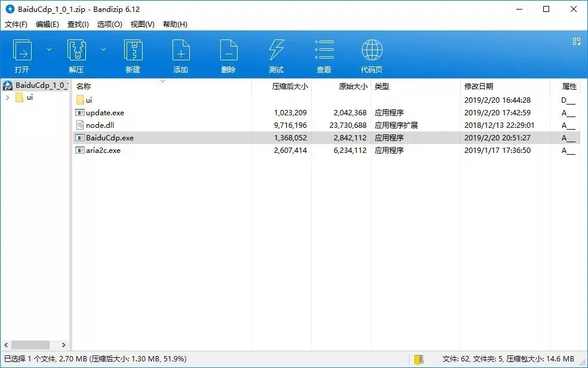Image resolution: width=588 pixels, height=368 pixels.
Task: Click the ui folder icon in the file list
Action: (x=80, y=100)
